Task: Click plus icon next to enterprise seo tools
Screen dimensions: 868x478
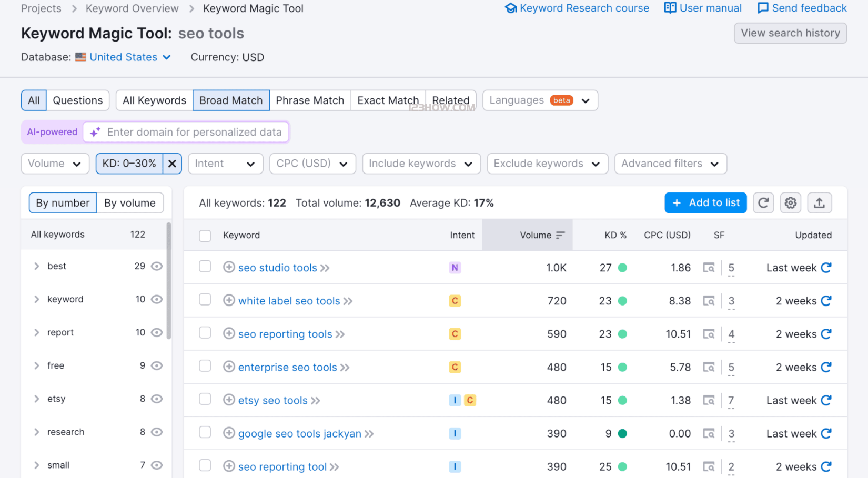Action: point(229,367)
